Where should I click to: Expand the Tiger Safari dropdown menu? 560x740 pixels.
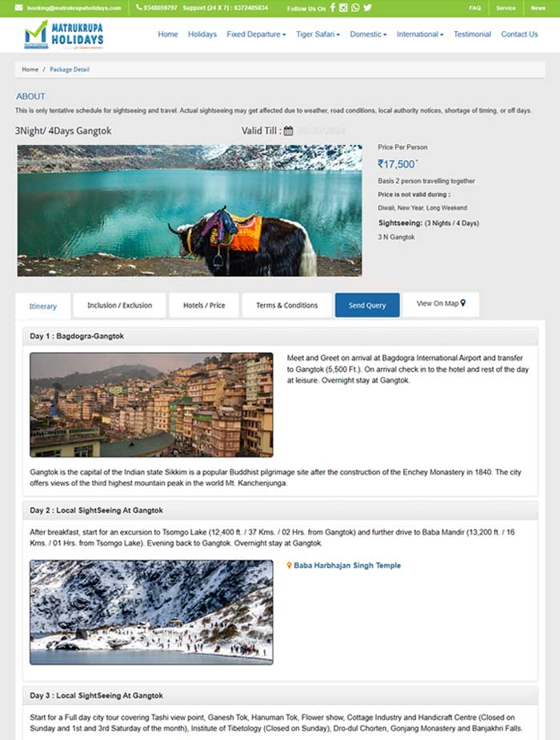318,34
